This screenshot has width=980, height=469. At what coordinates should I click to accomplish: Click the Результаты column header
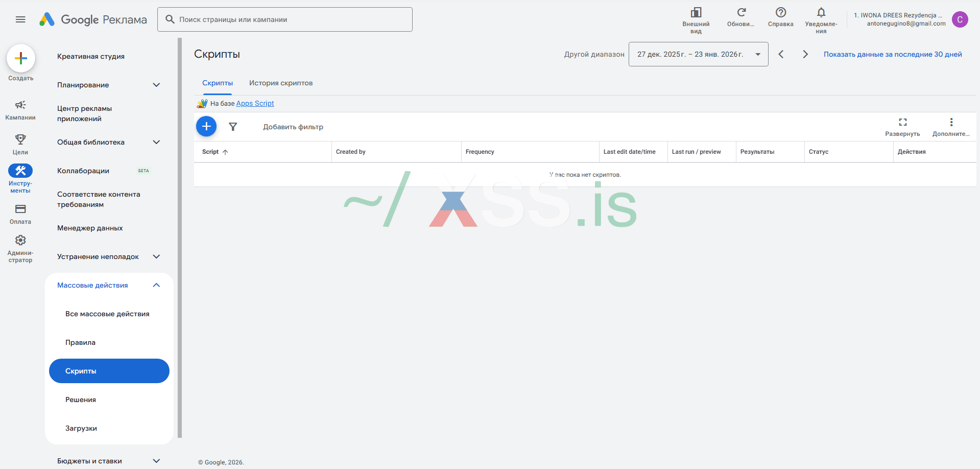point(757,152)
